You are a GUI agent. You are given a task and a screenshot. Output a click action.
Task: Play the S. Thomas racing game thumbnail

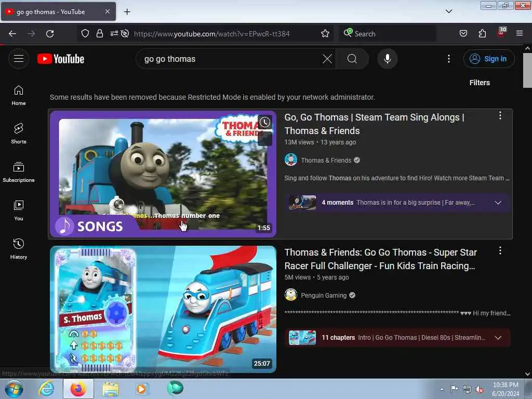pyautogui.click(x=163, y=309)
